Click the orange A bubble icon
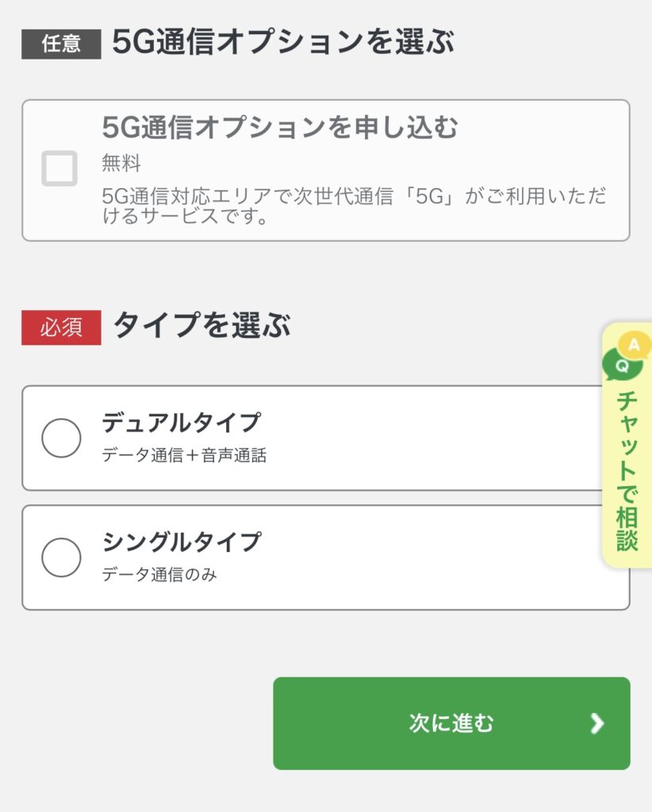652x812 pixels. pyautogui.click(x=635, y=344)
